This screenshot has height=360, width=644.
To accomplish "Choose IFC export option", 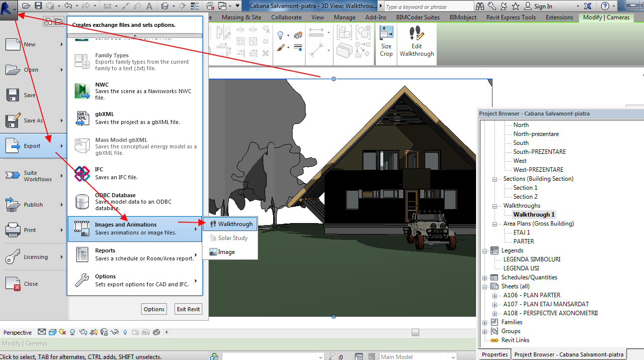I will [135, 173].
